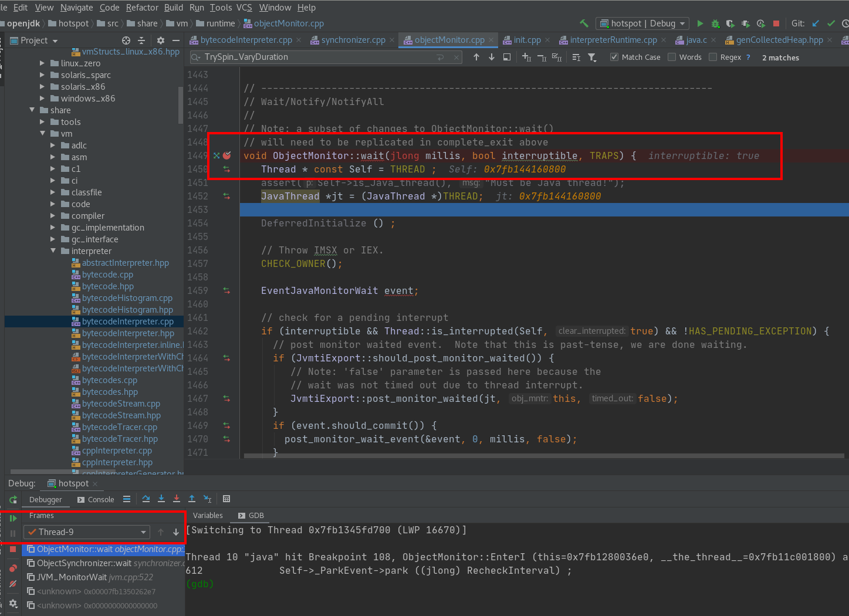The height and width of the screenshot is (616, 849).
Task: Build project with the hammer icon
Action: (584, 23)
